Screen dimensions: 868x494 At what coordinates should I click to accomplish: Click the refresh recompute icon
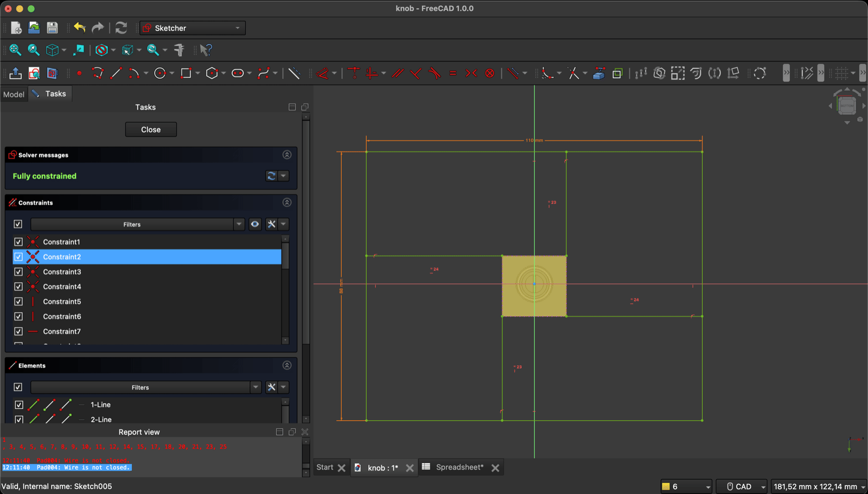121,28
